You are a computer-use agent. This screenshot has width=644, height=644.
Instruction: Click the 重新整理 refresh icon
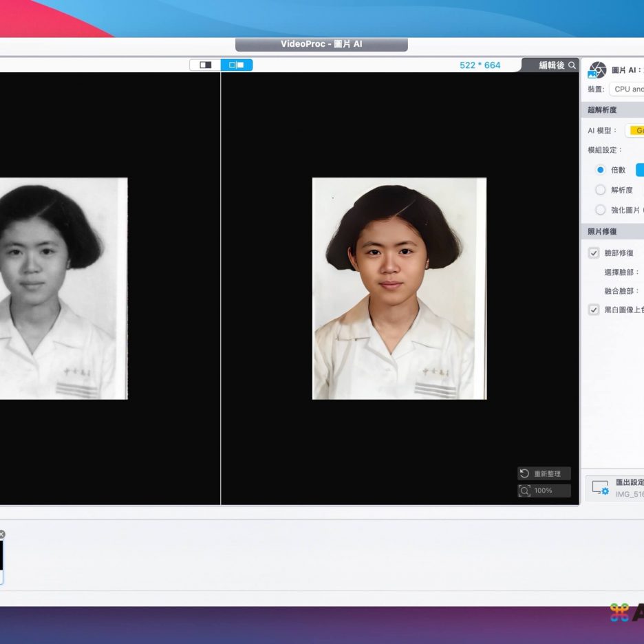point(525,473)
